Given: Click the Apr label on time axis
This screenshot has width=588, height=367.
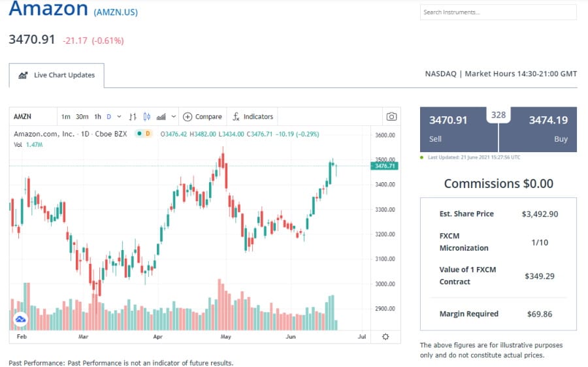Looking at the screenshot, I should [x=158, y=337].
